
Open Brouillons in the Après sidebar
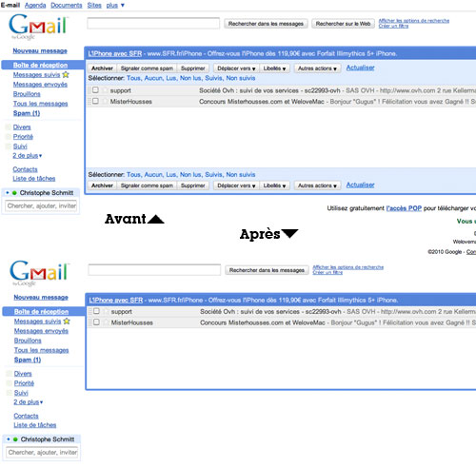coord(28,341)
